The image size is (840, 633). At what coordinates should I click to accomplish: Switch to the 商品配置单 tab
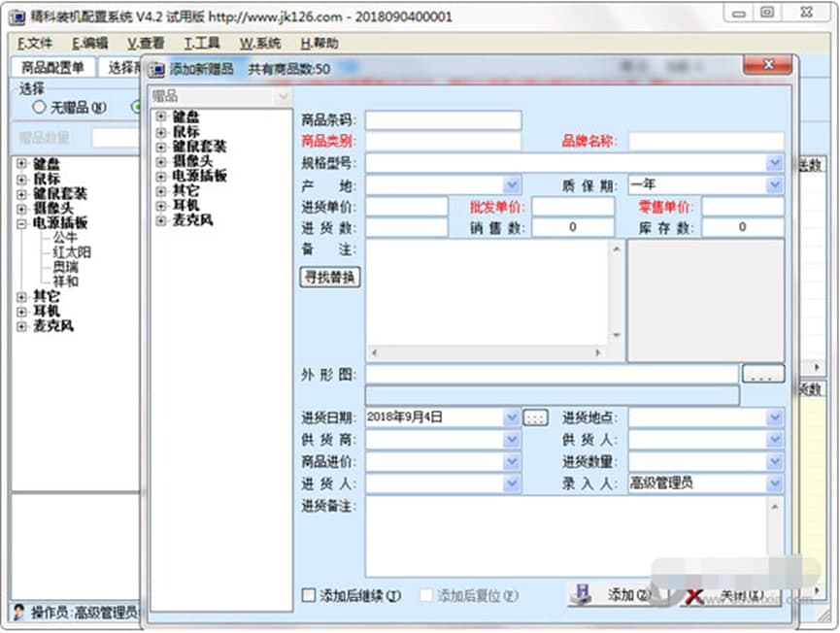pyautogui.click(x=52, y=68)
